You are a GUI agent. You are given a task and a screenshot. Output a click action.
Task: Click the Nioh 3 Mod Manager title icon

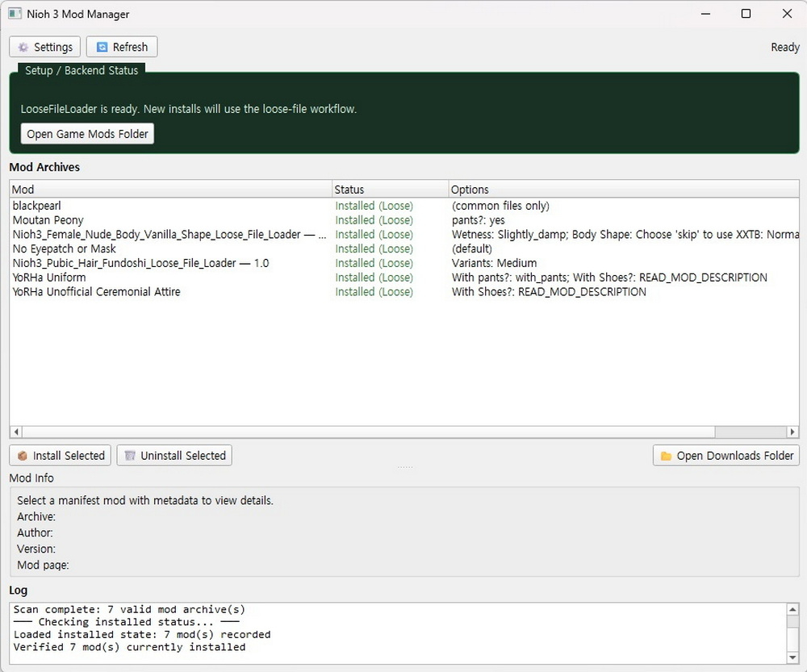(x=15, y=14)
